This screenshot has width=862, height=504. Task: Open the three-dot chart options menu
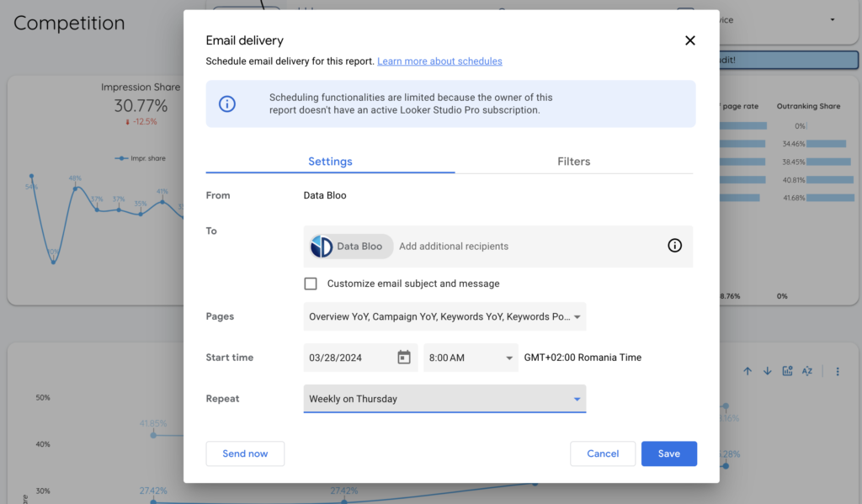[838, 369]
